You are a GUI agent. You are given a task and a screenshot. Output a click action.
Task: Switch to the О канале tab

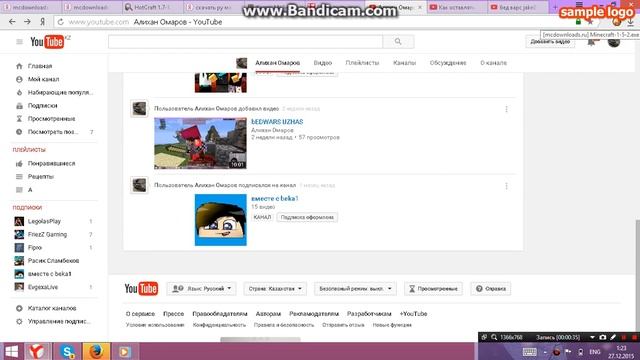click(x=493, y=63)
